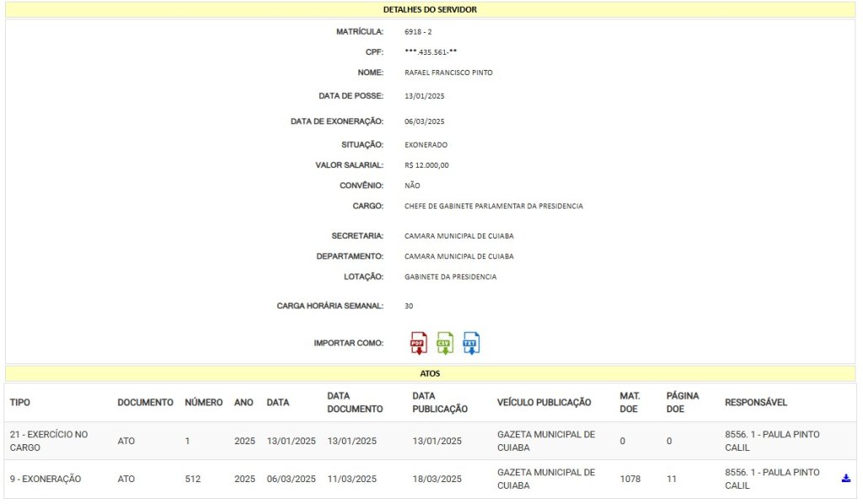This screenshot has width=863, height=504.
Task: Select the '21 - EXERCÍCIO NO CARGO' cell
Action: click(48, 441)
